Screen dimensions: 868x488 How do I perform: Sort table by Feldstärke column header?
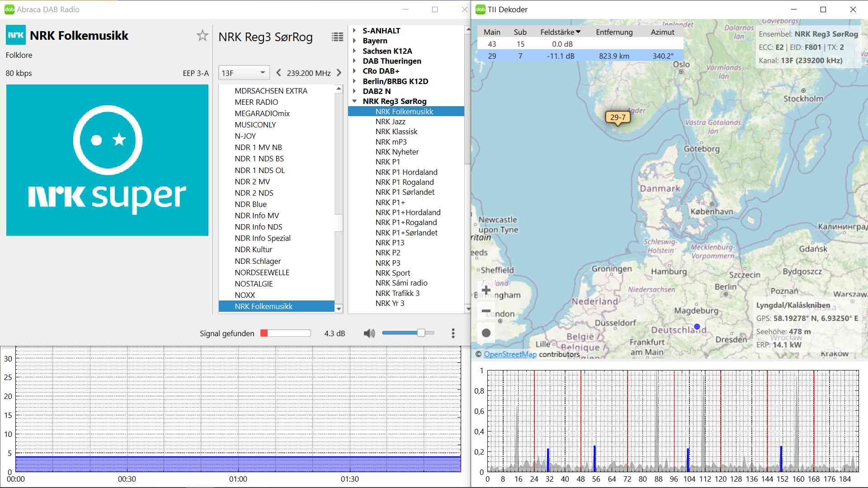[560, 32]
